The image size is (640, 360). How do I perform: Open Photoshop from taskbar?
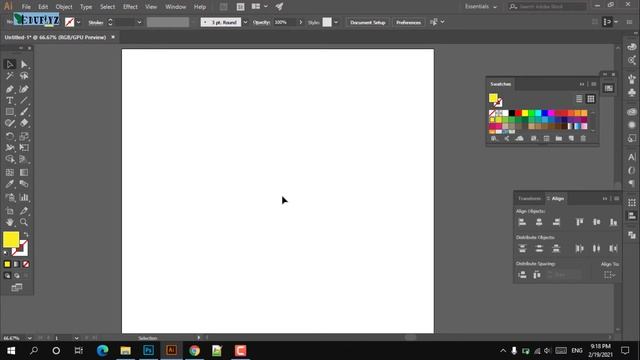(149, 351)
